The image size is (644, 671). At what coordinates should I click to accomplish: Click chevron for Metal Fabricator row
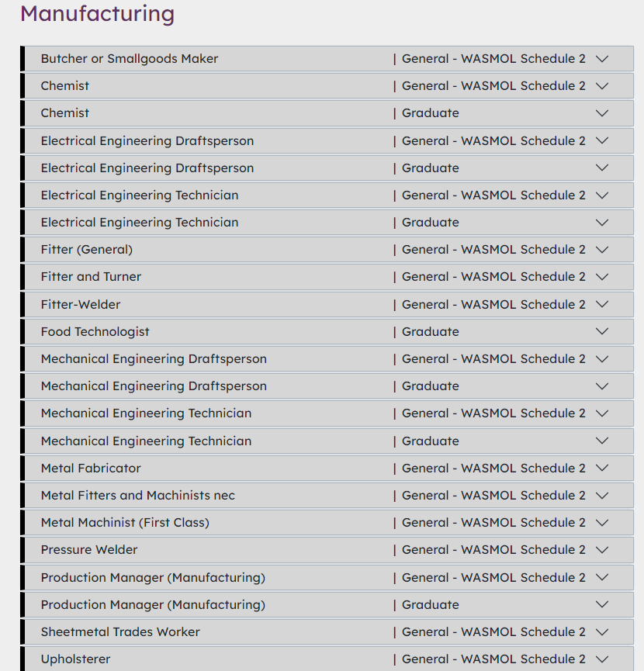601,468
